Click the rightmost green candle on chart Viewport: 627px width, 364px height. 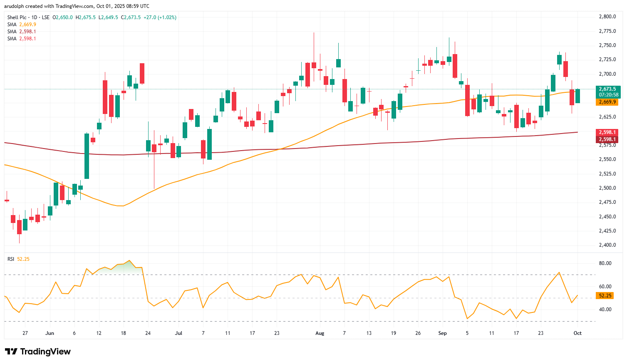577,96
